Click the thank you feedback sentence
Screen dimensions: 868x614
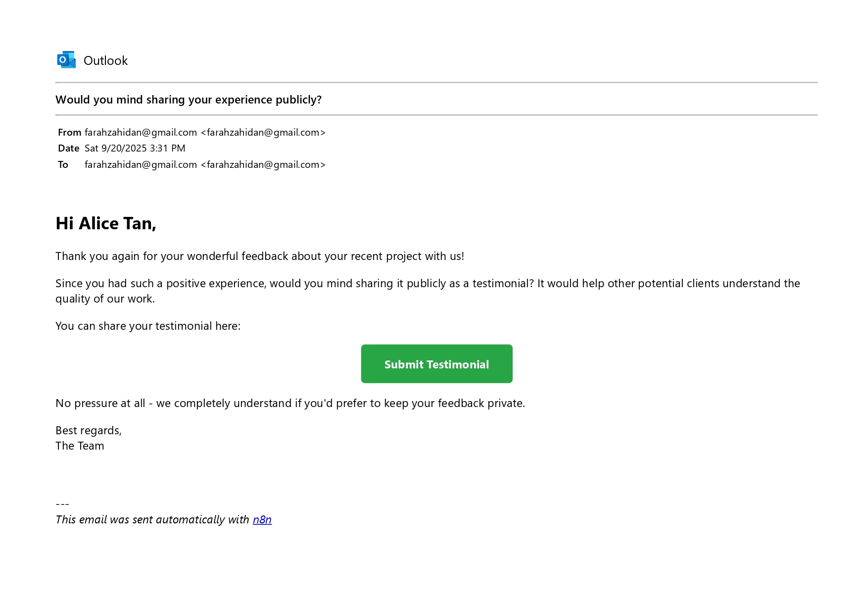tap(260, 256)
